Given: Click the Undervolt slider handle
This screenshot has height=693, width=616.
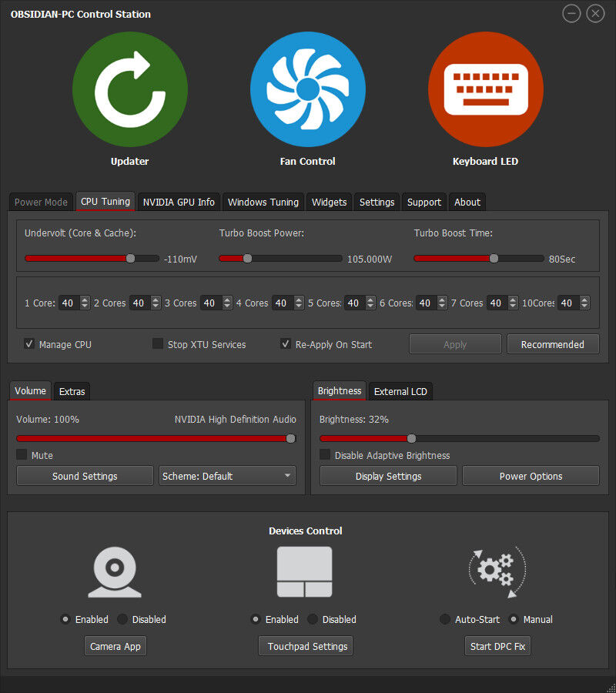Looking at the screenshot, I should (x=130, y=258).
